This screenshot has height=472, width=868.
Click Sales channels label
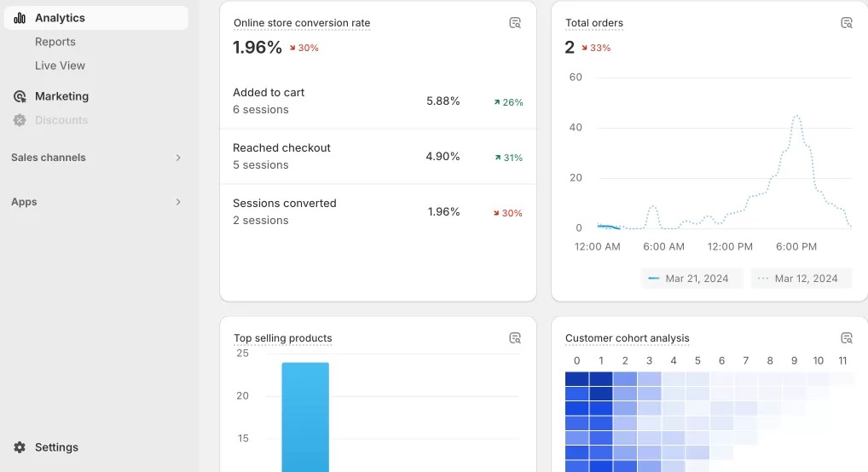point(48,157)
